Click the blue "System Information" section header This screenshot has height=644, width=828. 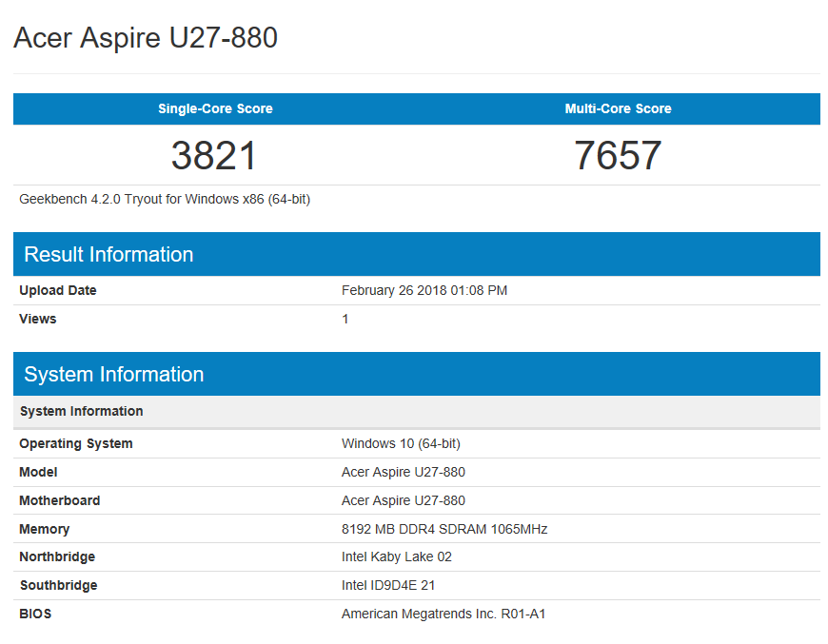(417, 374)
